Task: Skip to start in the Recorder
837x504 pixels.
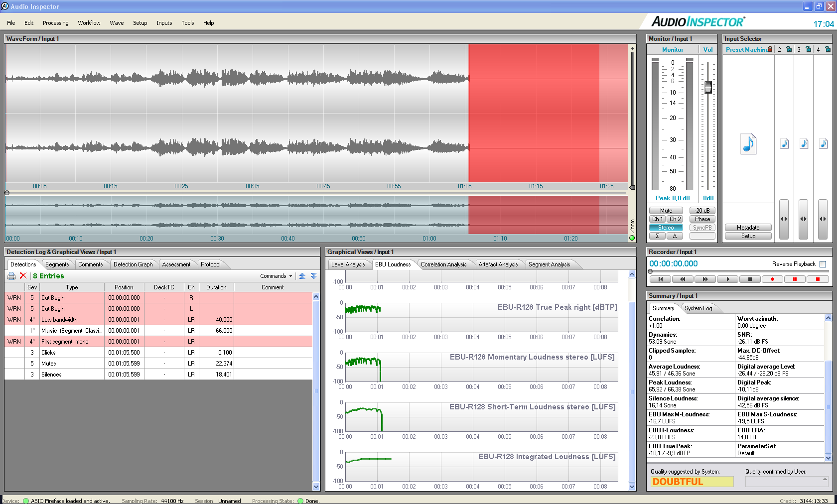Action: click(x=660, y=279)
